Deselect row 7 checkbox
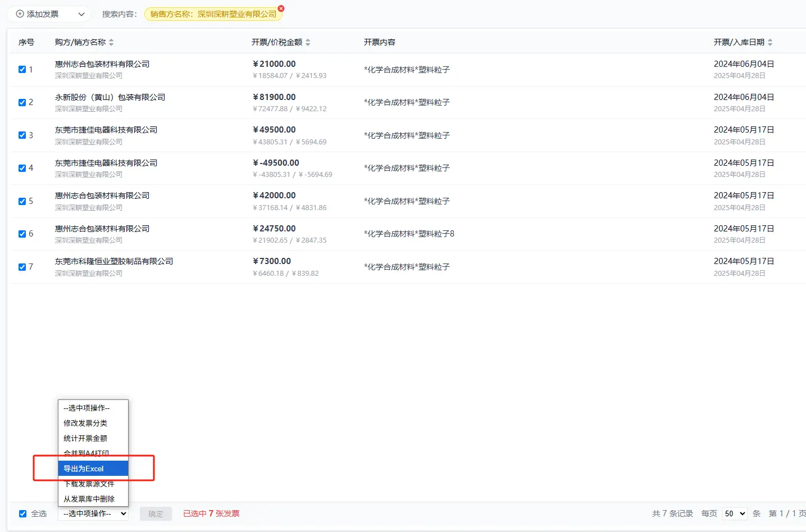This screenshot has width=806, height=532. tap(22, 267)
